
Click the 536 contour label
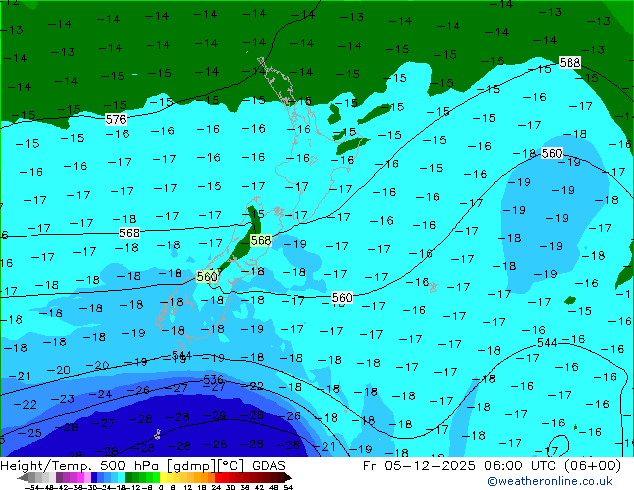click(x=213, y=380)
